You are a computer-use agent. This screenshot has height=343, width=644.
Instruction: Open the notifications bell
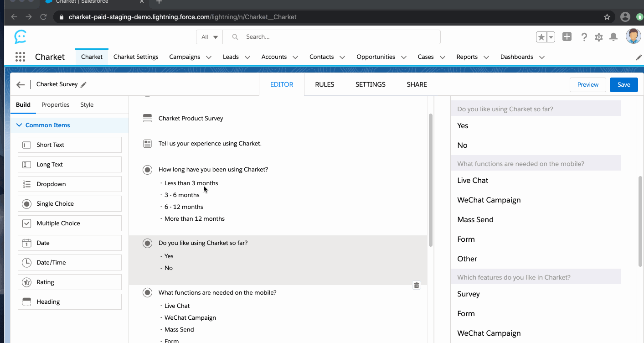[x=613, y=37]
